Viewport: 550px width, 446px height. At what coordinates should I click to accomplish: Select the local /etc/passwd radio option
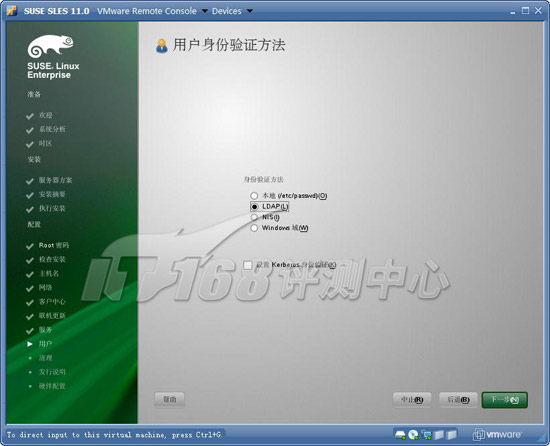click(254, 196)
